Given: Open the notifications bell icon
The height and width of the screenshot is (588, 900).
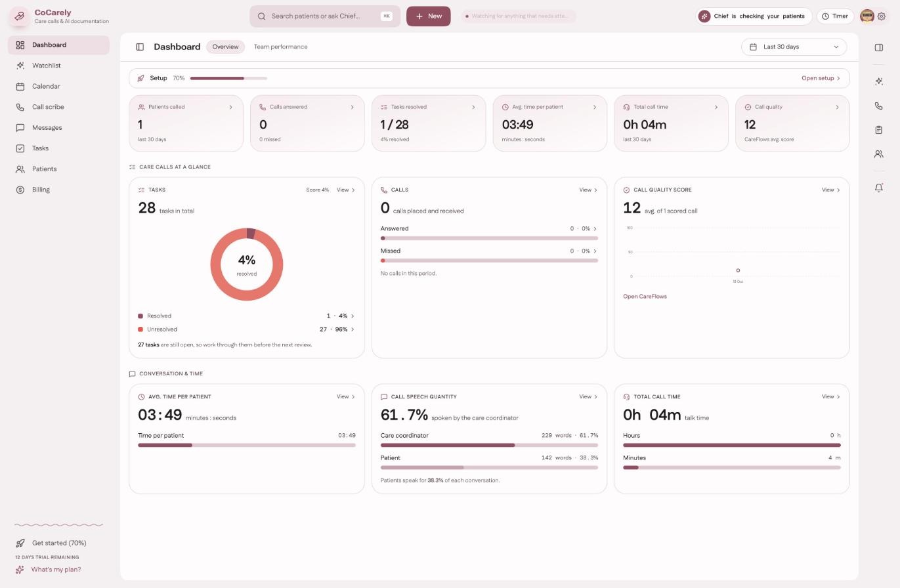Looking at the screenshot, I should (879, 188).
